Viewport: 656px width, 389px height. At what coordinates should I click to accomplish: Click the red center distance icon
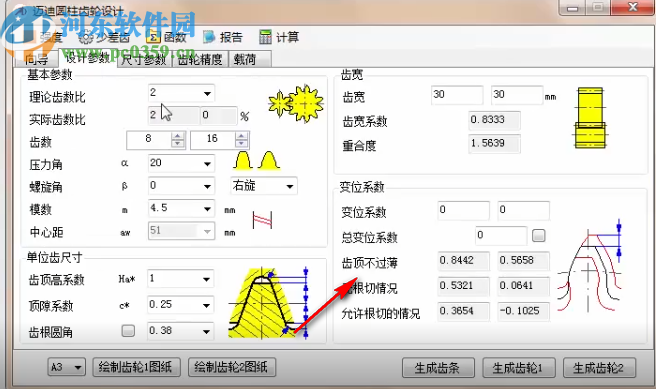point(262,220)
